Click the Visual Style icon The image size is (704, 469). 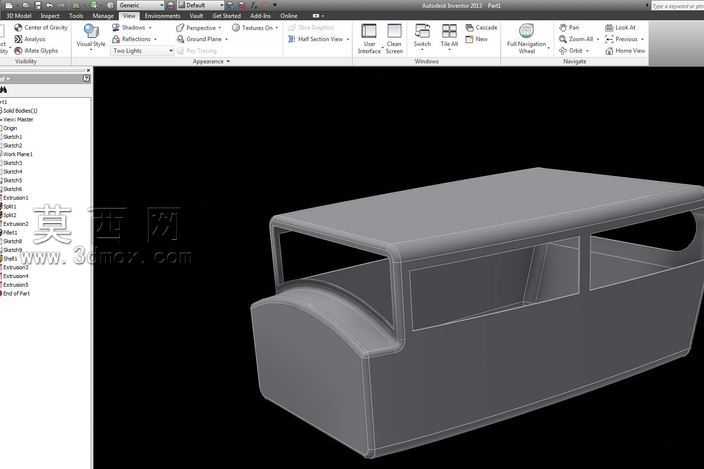(x=91, y=32)
